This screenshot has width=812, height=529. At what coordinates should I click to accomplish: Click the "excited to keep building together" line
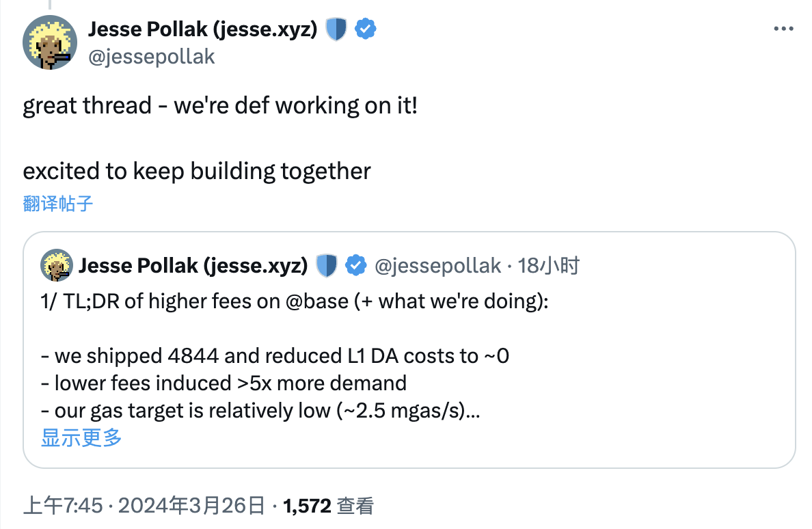[197, 171]
